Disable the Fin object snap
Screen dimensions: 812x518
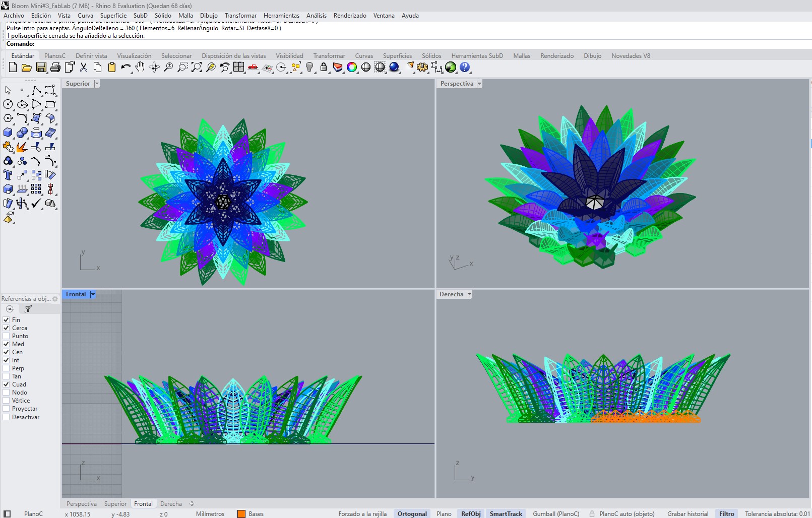click(x=6, y=319)
